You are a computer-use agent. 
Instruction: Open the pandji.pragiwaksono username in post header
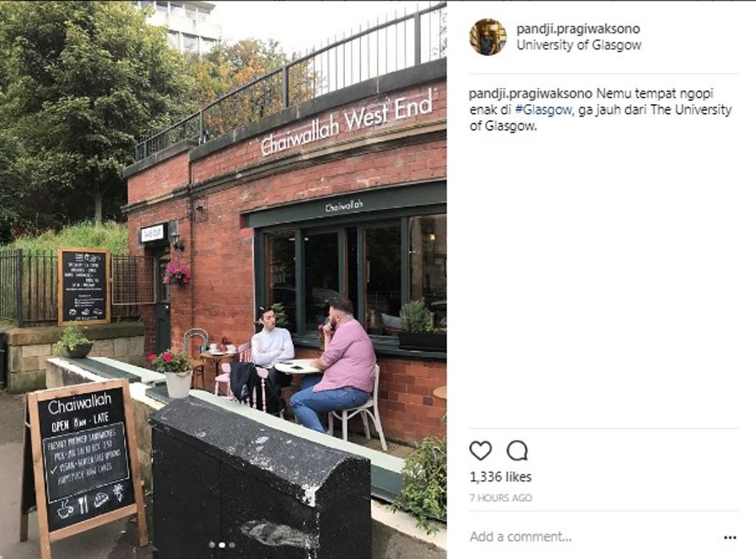click(x=578, y=29)
